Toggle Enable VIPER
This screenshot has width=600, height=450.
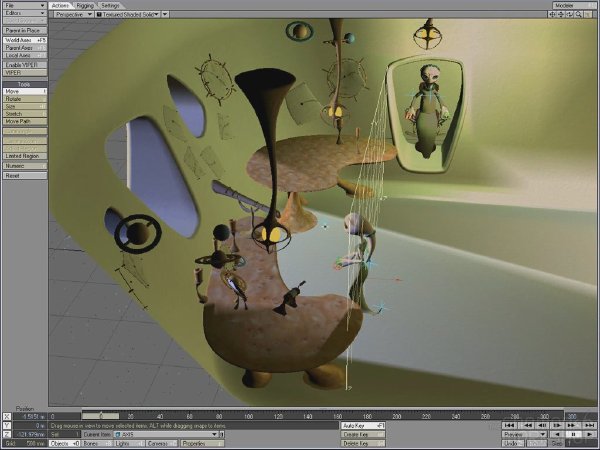point(25,65)
